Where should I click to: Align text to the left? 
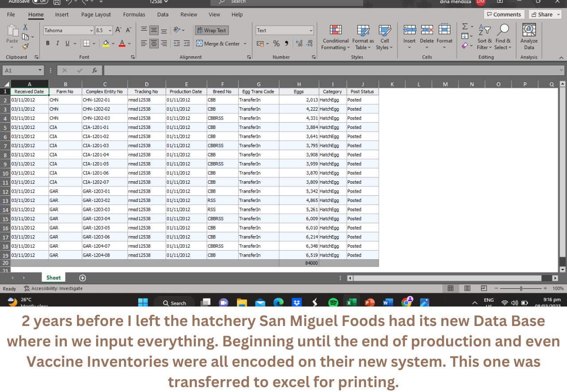point(144,43)
